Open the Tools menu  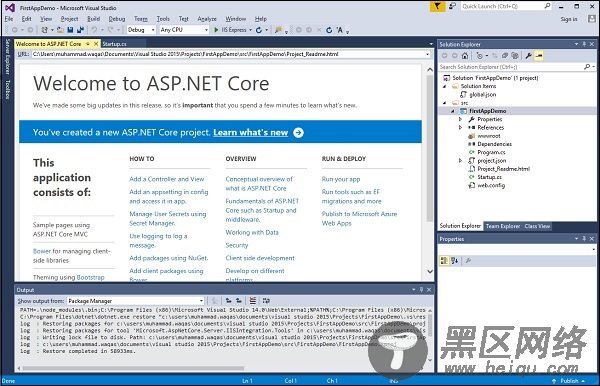click(163, 19)
